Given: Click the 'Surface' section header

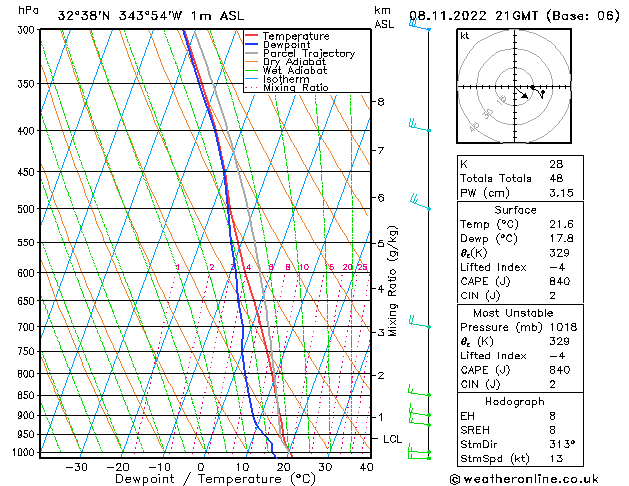Looking at the screenshot, I should tap(515, 210).
